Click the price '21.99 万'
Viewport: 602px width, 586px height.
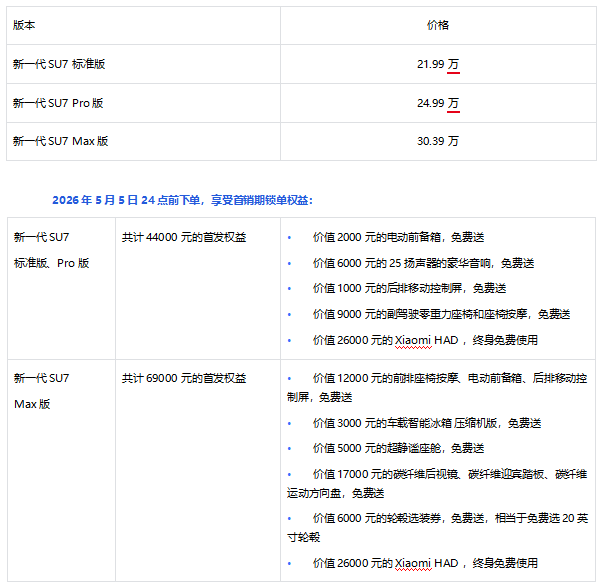coord(438,64)
